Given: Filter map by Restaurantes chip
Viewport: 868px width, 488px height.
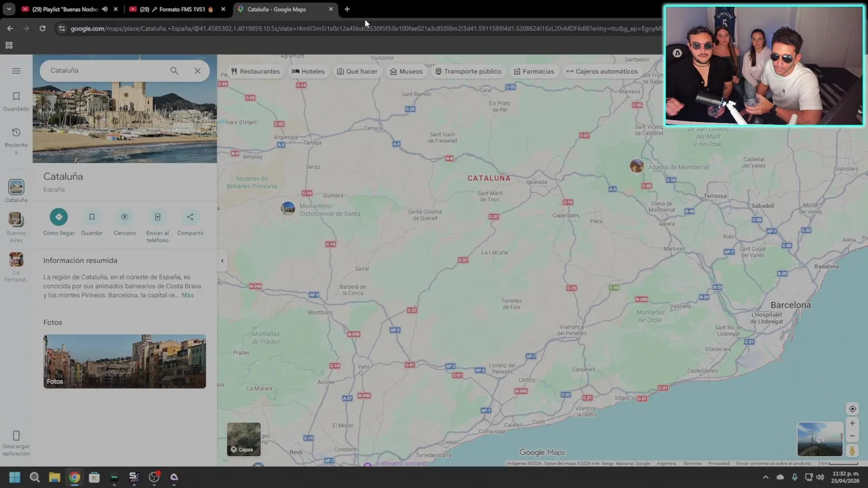Looking at the screenshot, I should [x=256, y=71].
